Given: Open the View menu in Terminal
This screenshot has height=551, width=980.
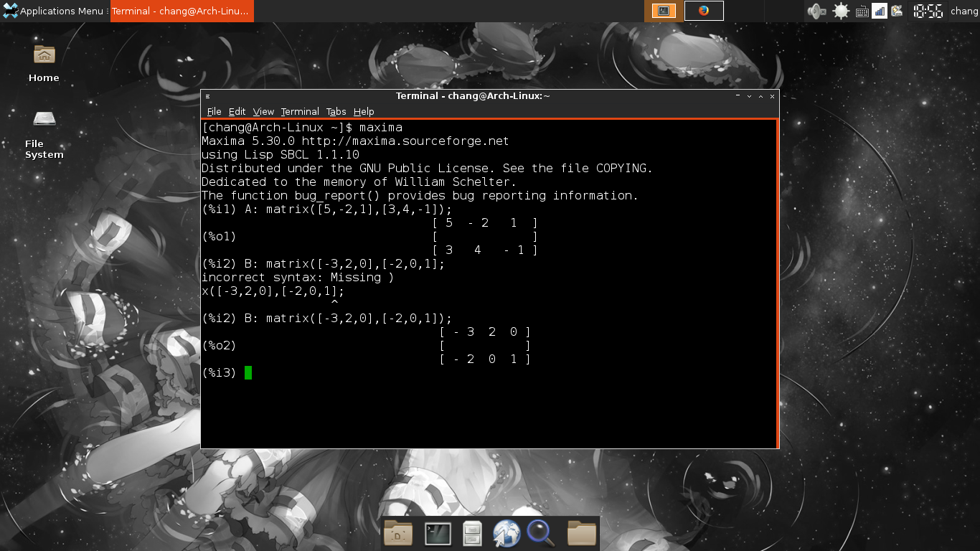Looking at the screenshot, I should pos(263,111).
